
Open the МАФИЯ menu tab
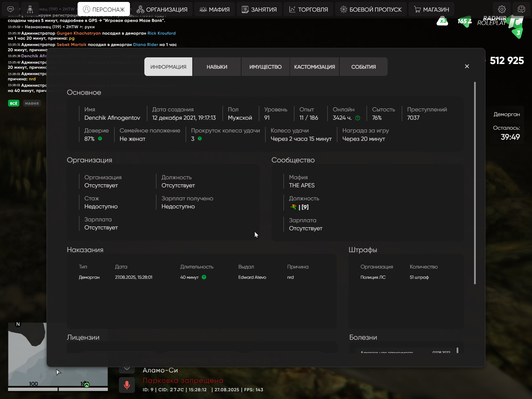pyautogui.click(x=214, y=9)
